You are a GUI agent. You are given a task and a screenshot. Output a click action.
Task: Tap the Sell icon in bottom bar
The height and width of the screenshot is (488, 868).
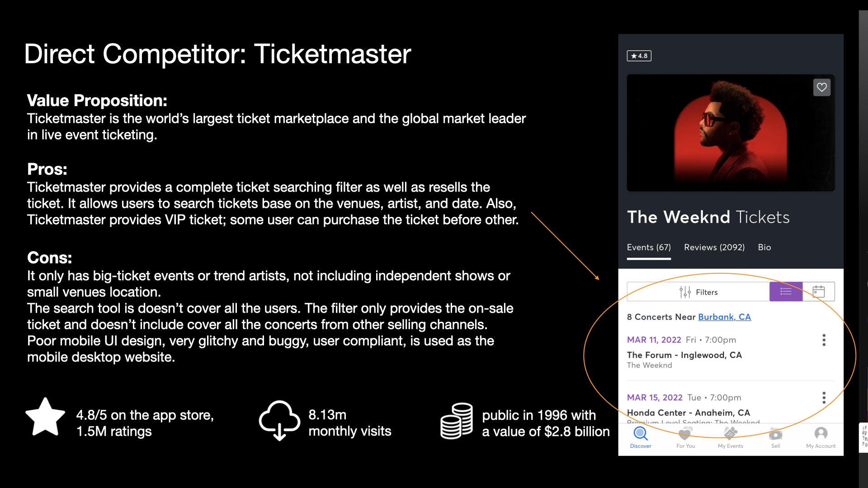click(775, 434)
